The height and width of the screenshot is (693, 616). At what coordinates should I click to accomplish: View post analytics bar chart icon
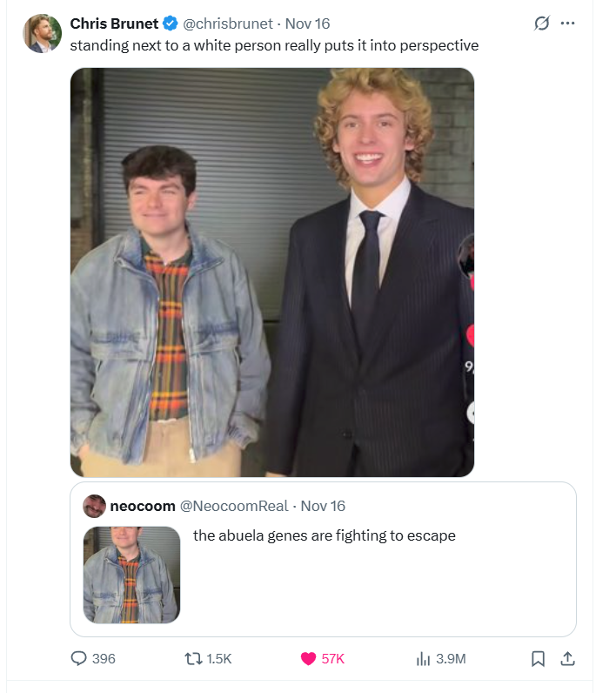(423, 659)
